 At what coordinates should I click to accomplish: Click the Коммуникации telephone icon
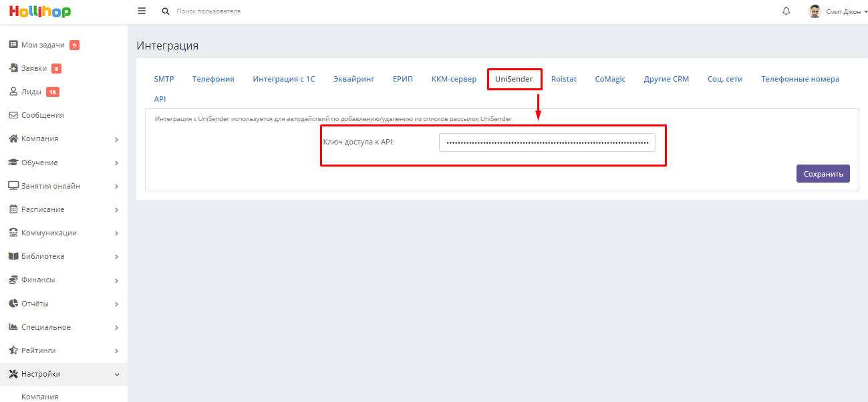(x=13, y=233)
